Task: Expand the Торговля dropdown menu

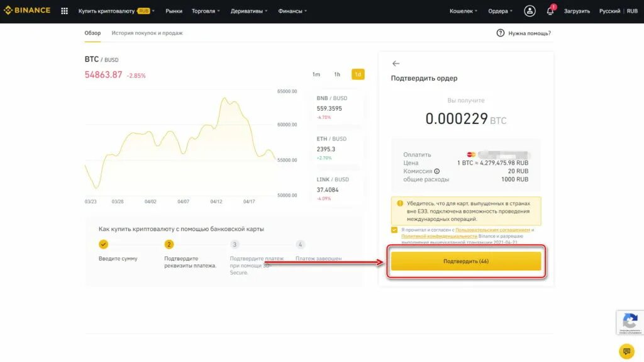Action: (206, 11)
